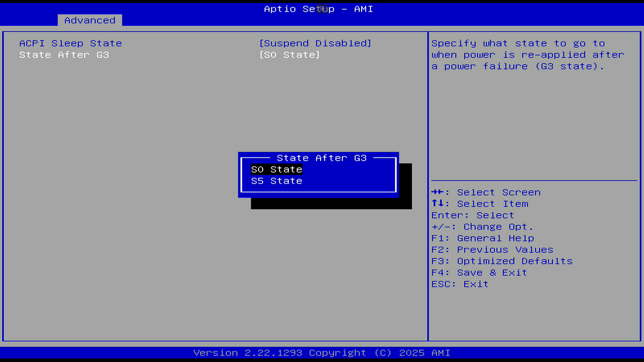Click the left-right arrows Select Screen icon
The image size is (644, 362).
pos(437,192)
